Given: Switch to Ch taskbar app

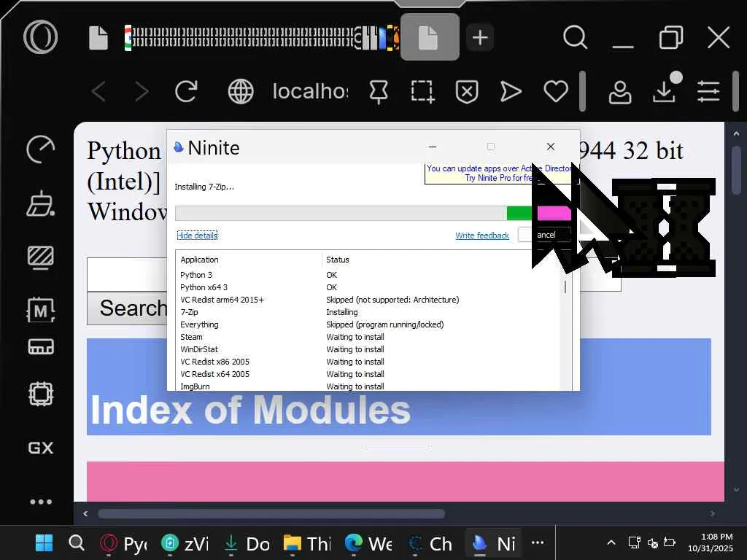Looking at the screenshot, I should pos(430,543).
